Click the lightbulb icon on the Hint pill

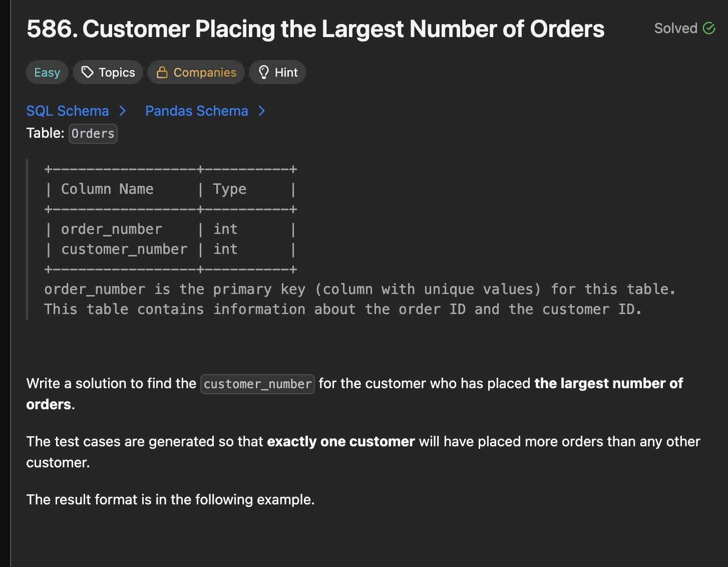pyautogui.click(x=263, y=72)
